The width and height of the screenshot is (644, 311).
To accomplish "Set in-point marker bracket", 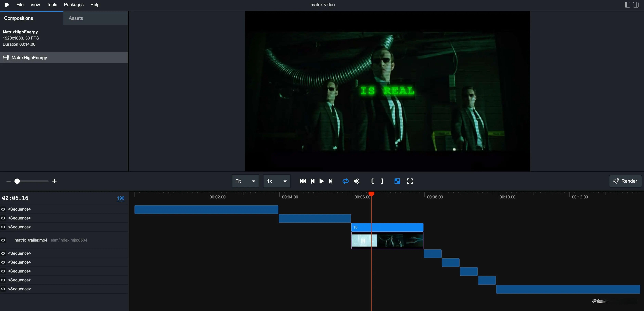I will click(x=372, y=181).
